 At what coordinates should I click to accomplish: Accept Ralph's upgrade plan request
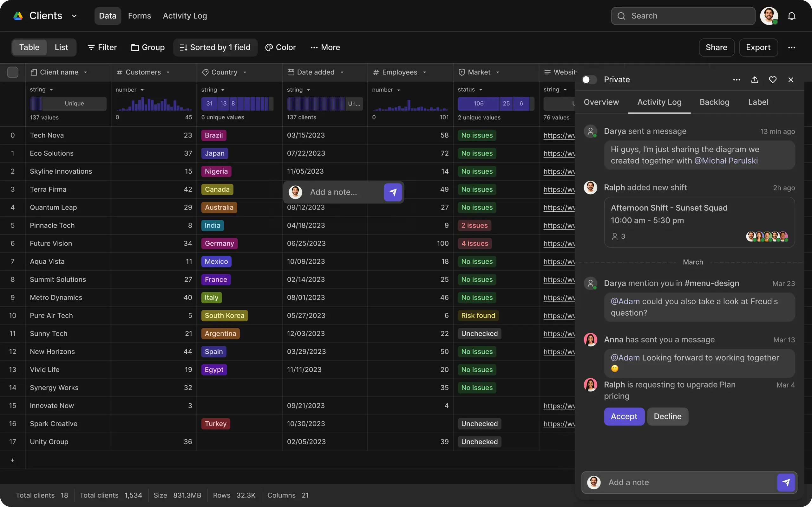[624, 416]
